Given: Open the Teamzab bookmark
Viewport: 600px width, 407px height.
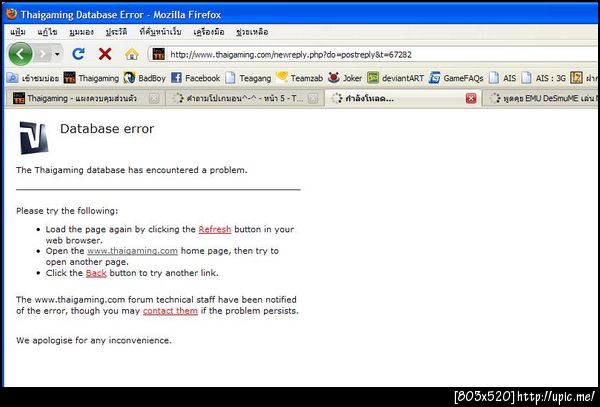Looking at the screenshot, I should point(300,78).
